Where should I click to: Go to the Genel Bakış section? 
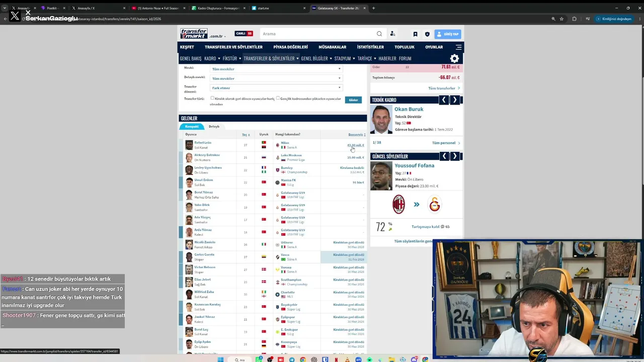(x=191, y=58)
